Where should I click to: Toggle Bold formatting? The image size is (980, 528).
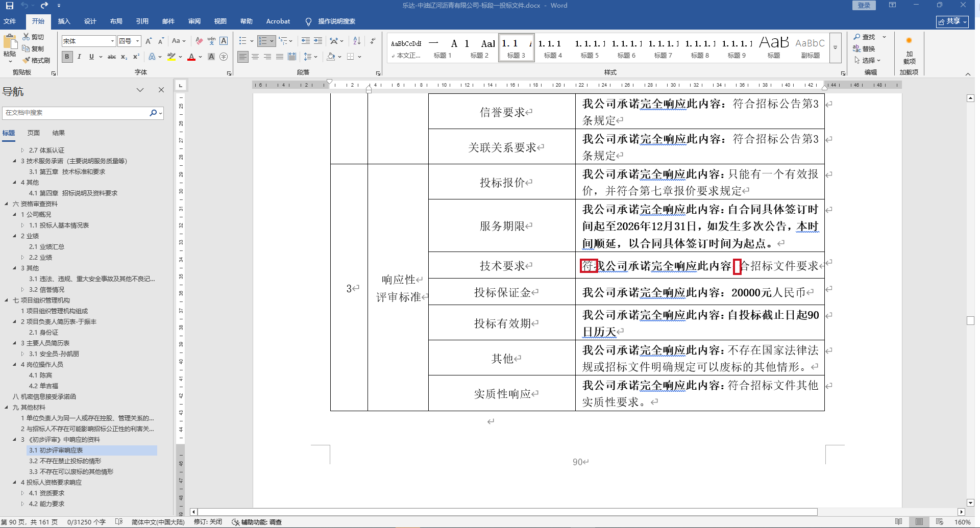click(67, 57)
